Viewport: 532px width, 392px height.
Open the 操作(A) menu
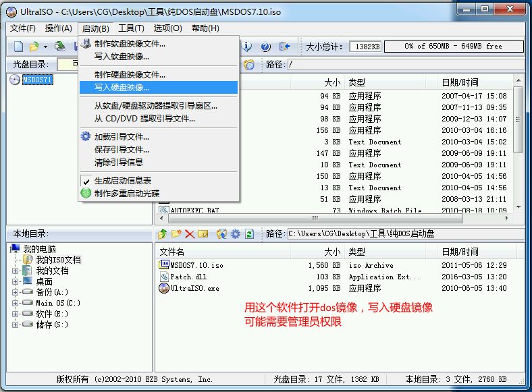pyautogui.click(x=58, y=28)
